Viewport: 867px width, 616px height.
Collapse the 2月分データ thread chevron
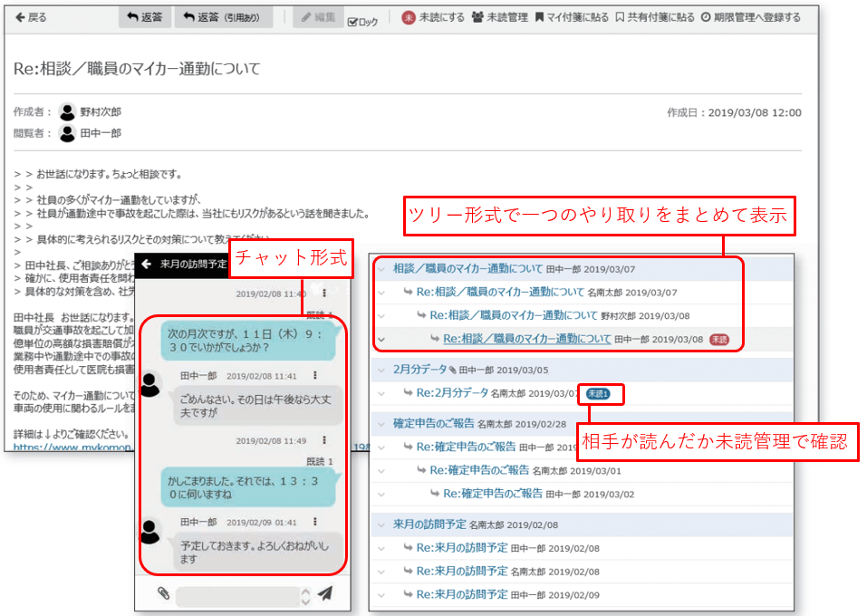(381, 370)
